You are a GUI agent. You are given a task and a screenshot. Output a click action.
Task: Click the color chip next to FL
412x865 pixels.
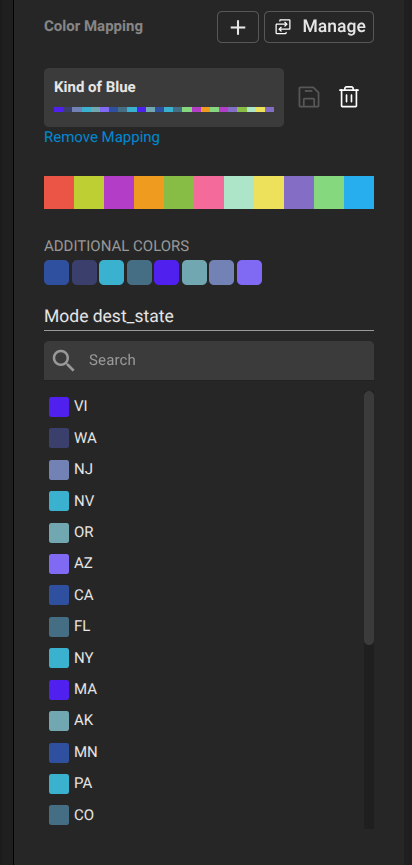click(x=59, y=627)
